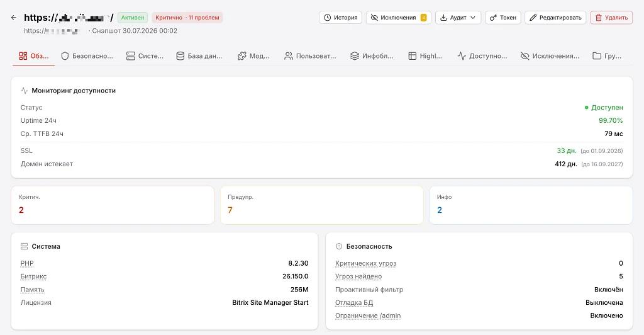Click the clock icon in История button

[327, 18]
